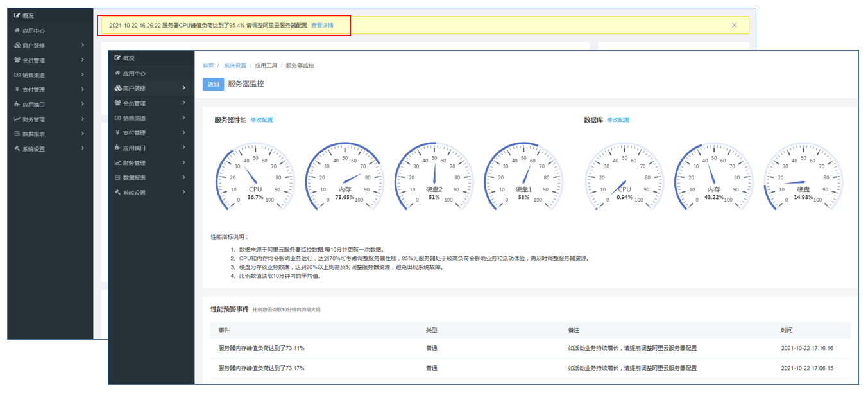The width and height of the screenshot is (868, 393).
Task: Click the 概况 edit icon in front sidebar
Action: click(x=117, y=58)
